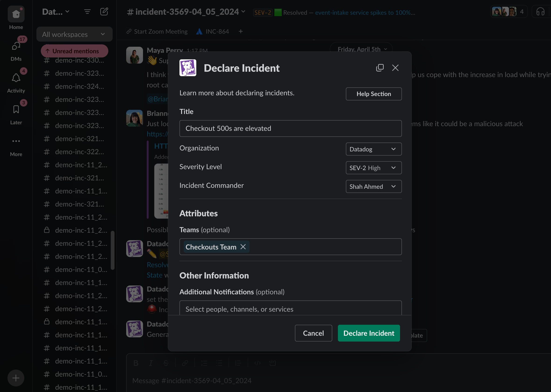The width and height of the screenshot is (551, 392).
Task: Open the DMs section
Action: click(16, 46)
